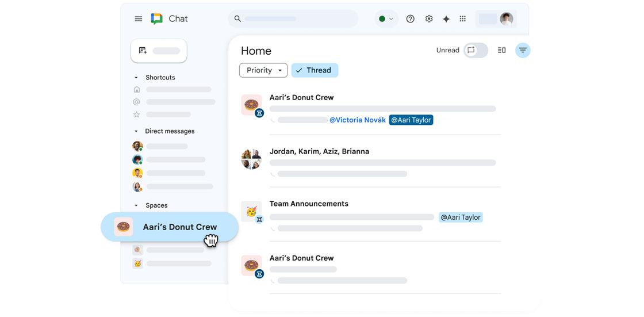Collapse the Direct messages section
Viewport: 644px width, 317px height.
[x=136, y=131]
